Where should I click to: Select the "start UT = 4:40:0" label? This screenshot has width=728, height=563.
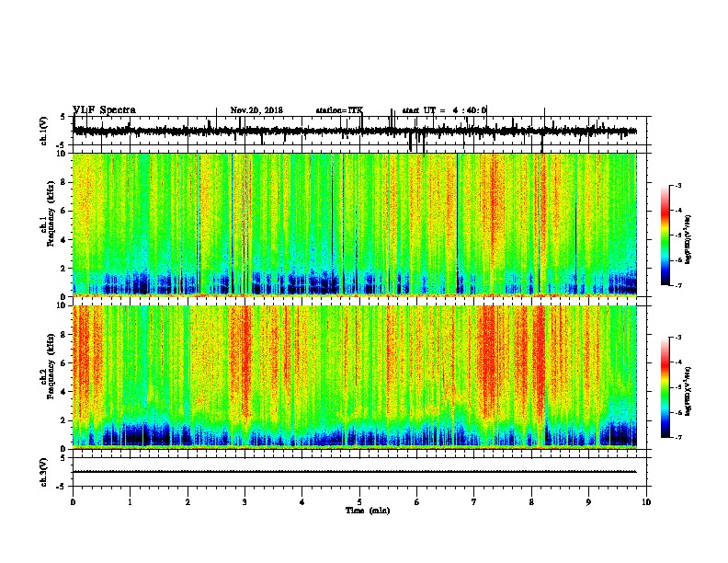[x=444, y=110]
